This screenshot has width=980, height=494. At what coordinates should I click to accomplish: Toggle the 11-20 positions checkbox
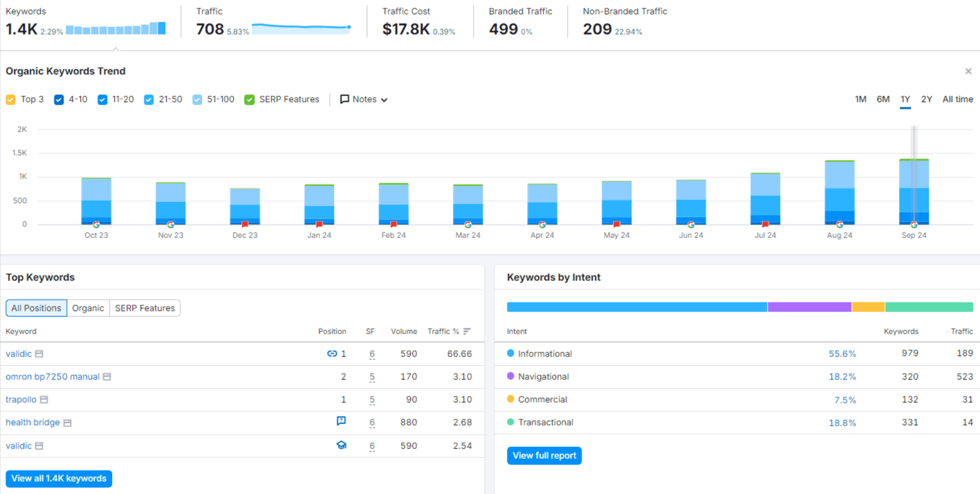[x=102, y=100]
